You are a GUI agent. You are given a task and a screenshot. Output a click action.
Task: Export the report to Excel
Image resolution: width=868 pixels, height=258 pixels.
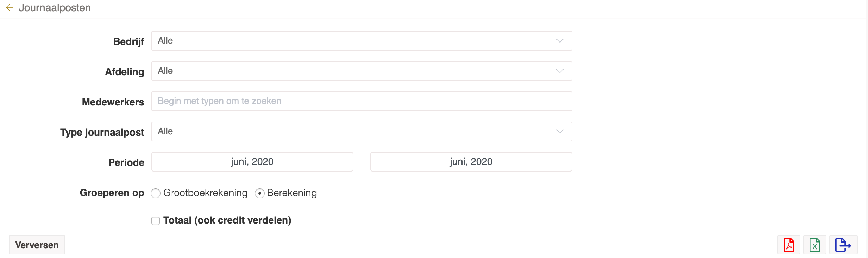(x=814, y=245)
